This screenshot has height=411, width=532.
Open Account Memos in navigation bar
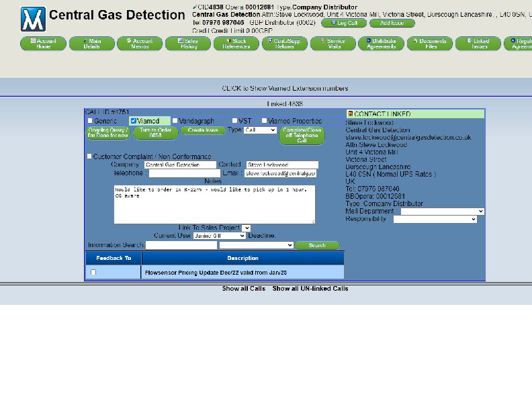pyautogui.click(x=140, y=44)
